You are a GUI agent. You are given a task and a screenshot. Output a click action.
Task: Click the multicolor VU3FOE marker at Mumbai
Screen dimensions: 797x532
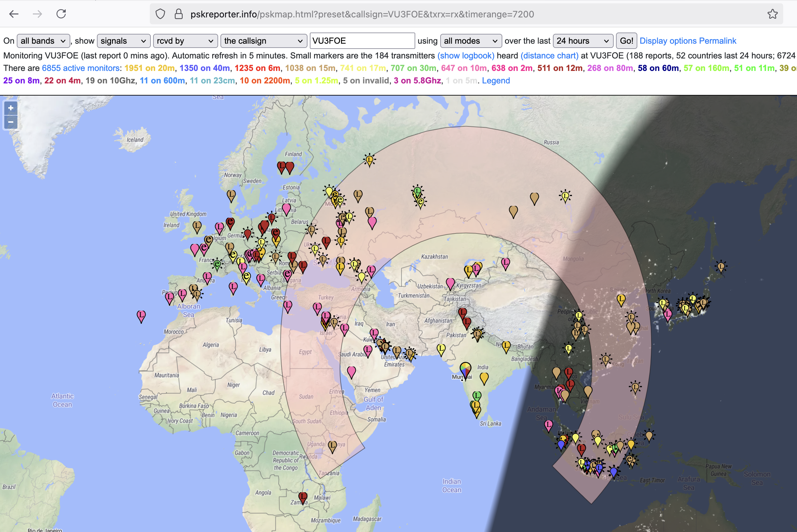466,370
